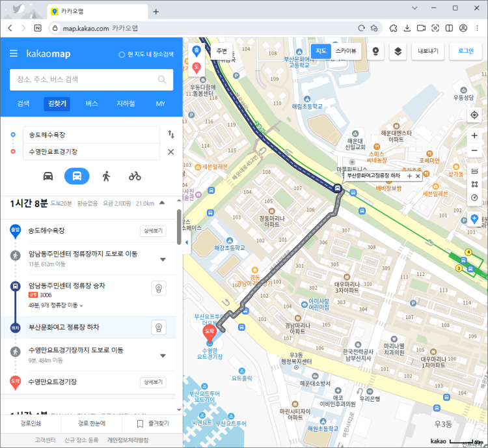Swap the origin and destination fields
488x448 pixels.
coord(170,134)
